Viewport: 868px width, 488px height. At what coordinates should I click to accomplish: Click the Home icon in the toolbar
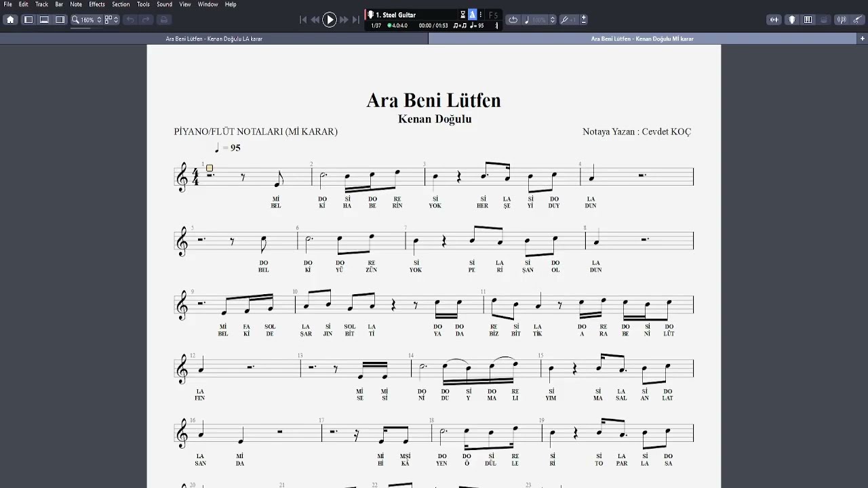pos(10,20)
